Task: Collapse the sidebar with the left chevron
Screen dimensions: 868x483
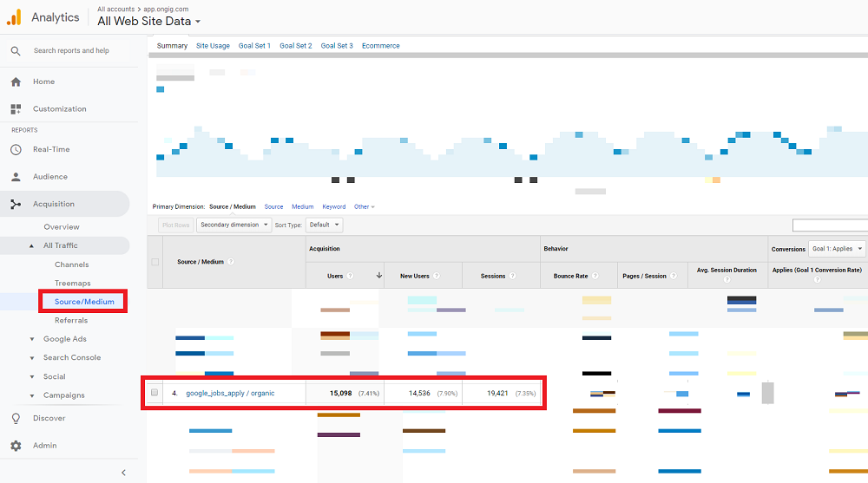Action: pos(123,473)
